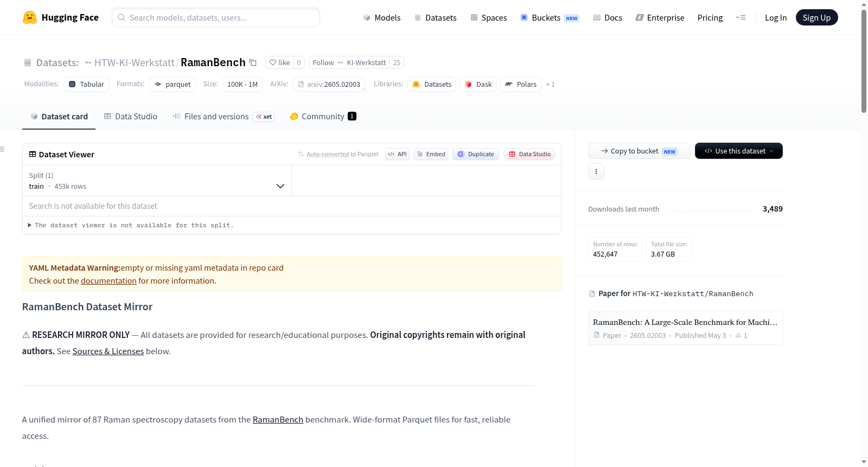Follow the KI-Werkstatt organization

coord(349,62)
